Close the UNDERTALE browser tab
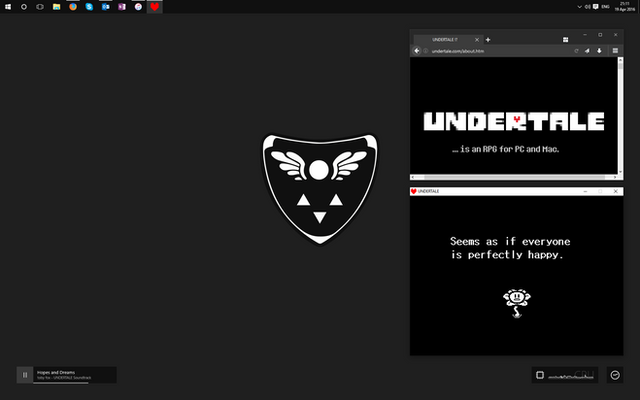 point(477,40)
